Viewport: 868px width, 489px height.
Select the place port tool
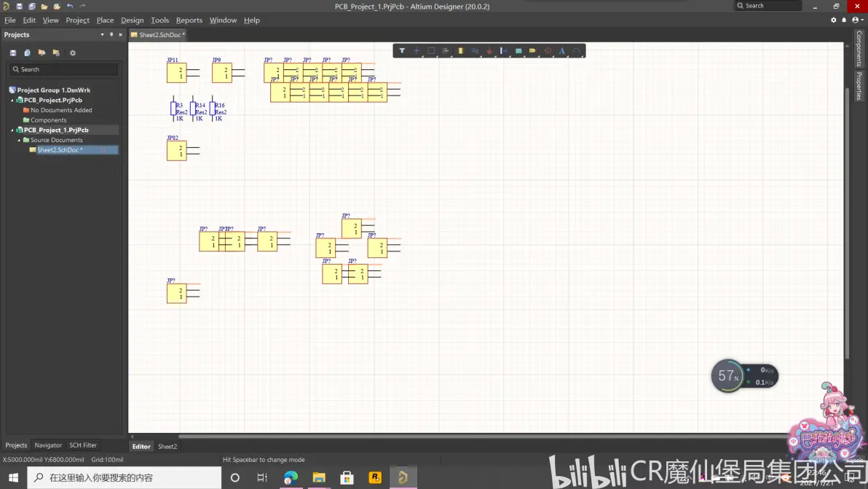(x=532, y=51)
